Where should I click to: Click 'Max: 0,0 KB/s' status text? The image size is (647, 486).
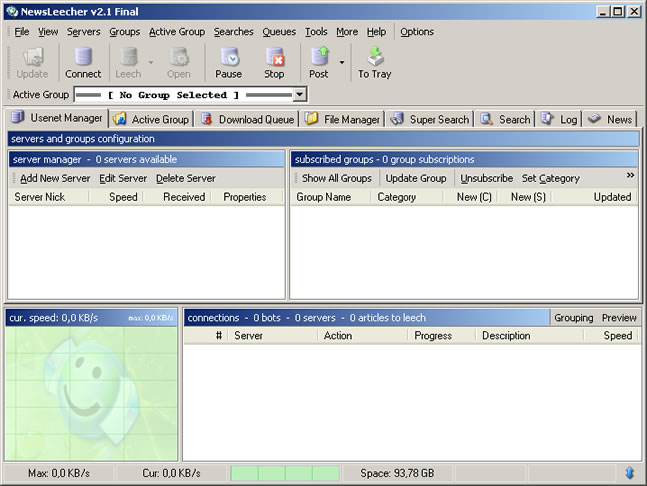pos(59,473)
